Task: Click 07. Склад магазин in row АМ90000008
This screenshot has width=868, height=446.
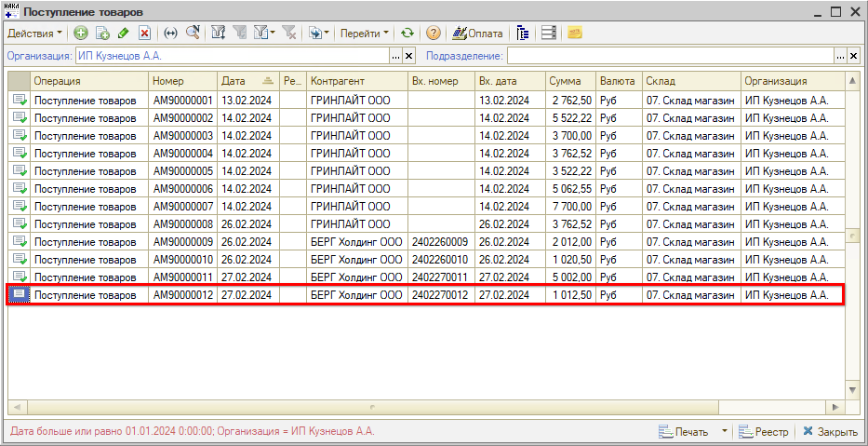Action: coord(689,224)
